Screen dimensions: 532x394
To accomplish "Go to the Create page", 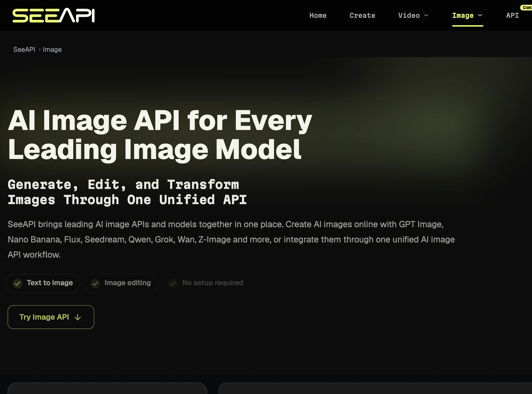I will [362, 15].
